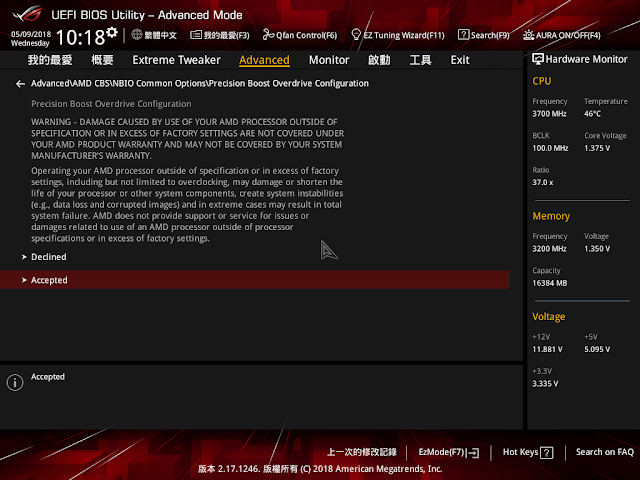This screenshot has width=640, height=480.
Task: Click the EZ Tuning Wizard bulb icon
Action: point(356,35)
